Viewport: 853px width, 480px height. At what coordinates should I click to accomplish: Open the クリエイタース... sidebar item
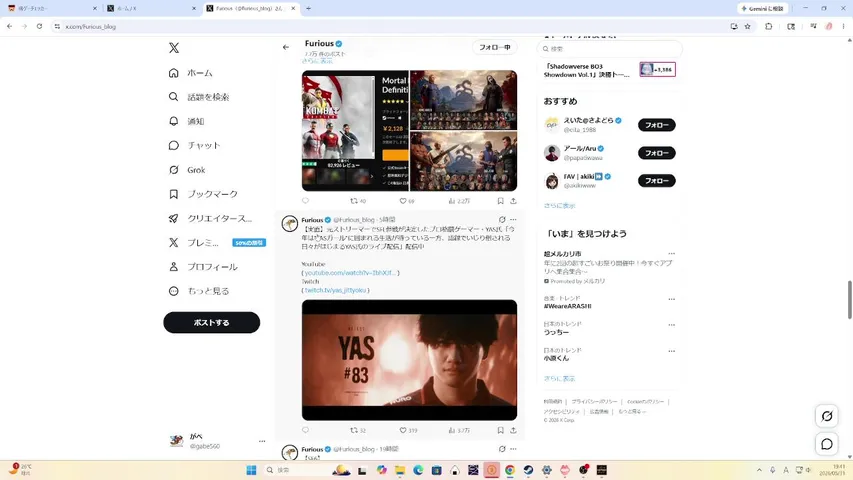pos(210,218)
